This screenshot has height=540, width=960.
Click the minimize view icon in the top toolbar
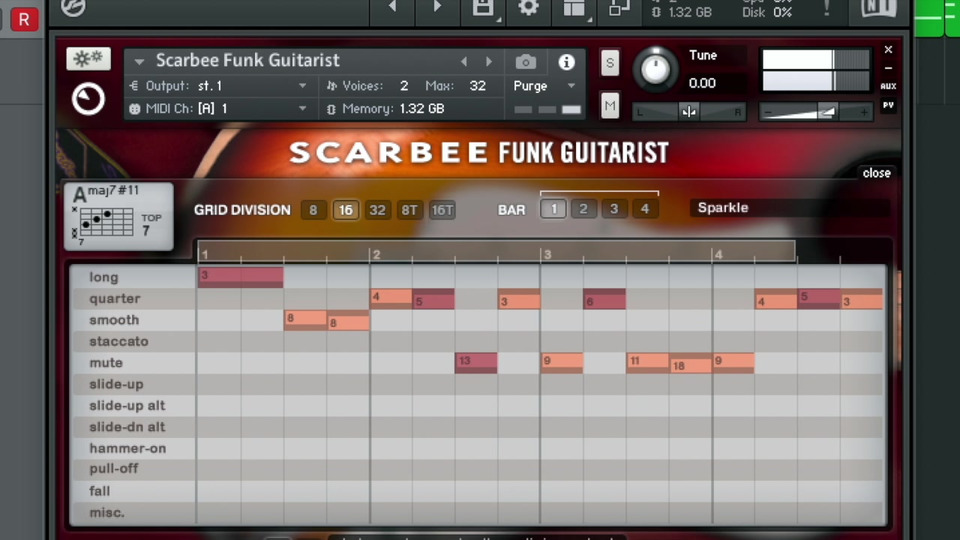tap(618, 7)
